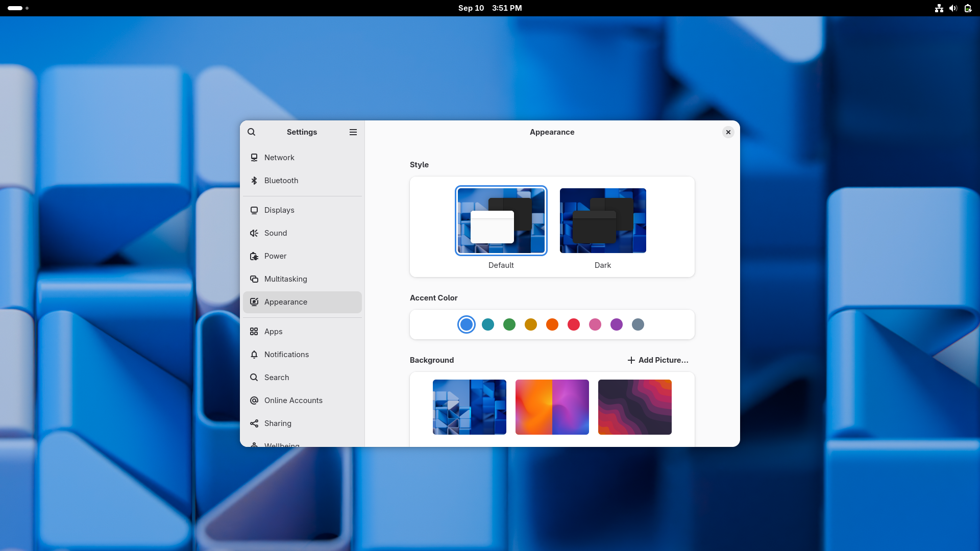Choose the pink accent color
This screenshot has width=980, height=551.
pos(595,324)
